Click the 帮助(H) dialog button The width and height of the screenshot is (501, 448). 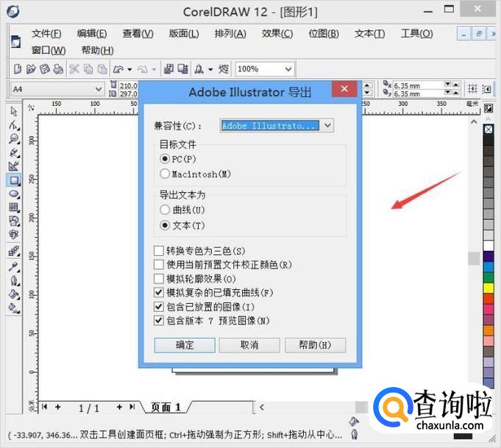point(315,345)
